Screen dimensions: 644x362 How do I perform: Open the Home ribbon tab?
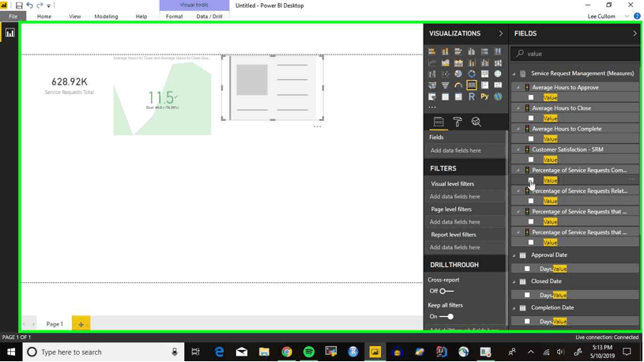tap(44, 17)
